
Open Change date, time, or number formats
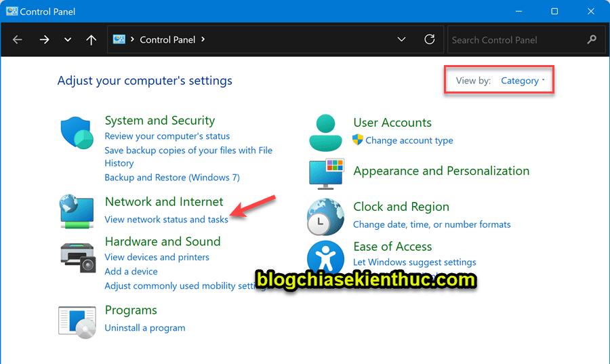[x=432, y=224]
